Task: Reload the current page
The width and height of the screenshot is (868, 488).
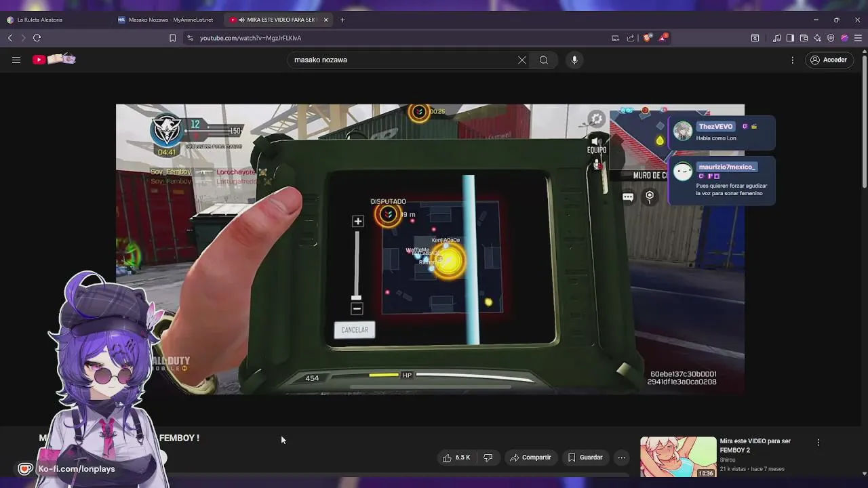Action: [x=37, y=38]
